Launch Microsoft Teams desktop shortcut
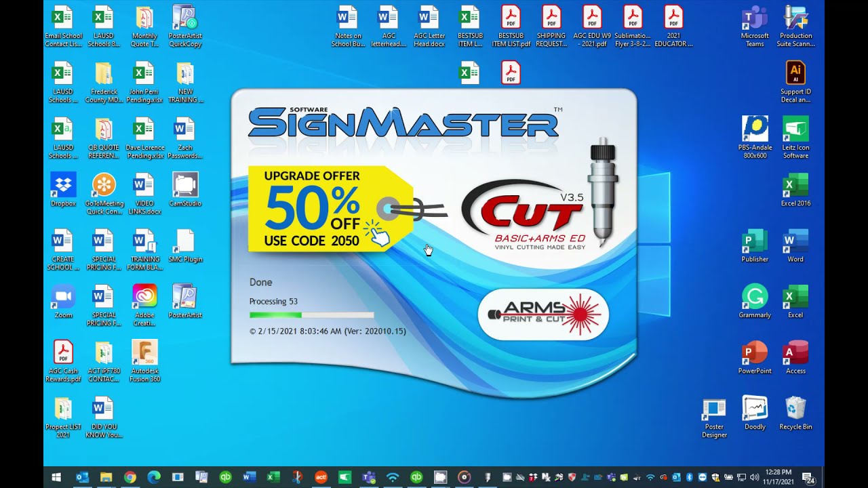The width and height of the screenshot is (868, 488). [755, 27]
